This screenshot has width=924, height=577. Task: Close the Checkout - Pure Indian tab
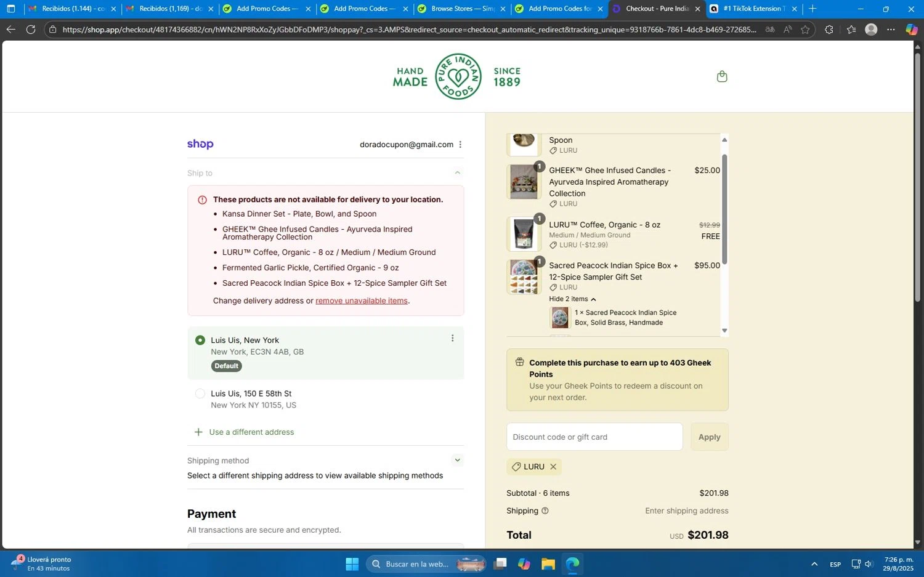click(x=697, y=9)
